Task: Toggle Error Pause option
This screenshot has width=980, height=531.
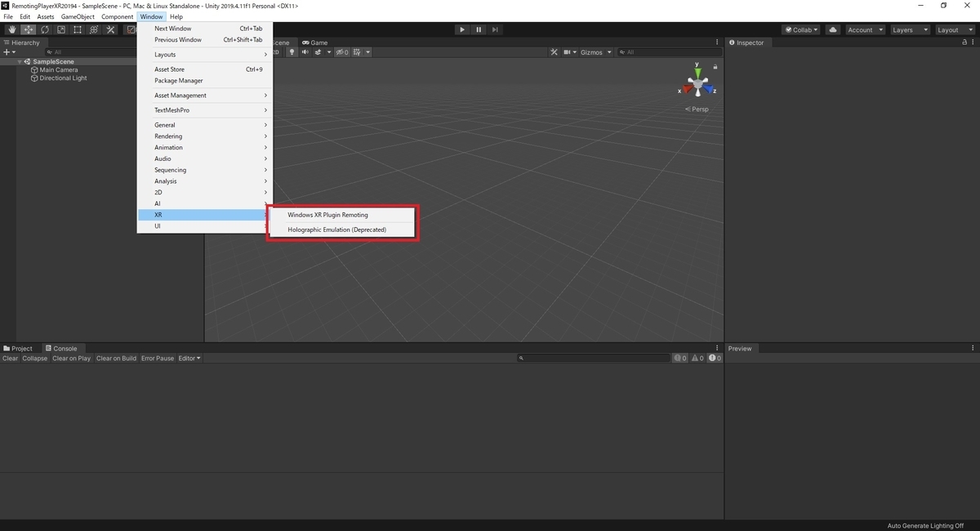Action: pyautogui.click(x=158, y=358)
